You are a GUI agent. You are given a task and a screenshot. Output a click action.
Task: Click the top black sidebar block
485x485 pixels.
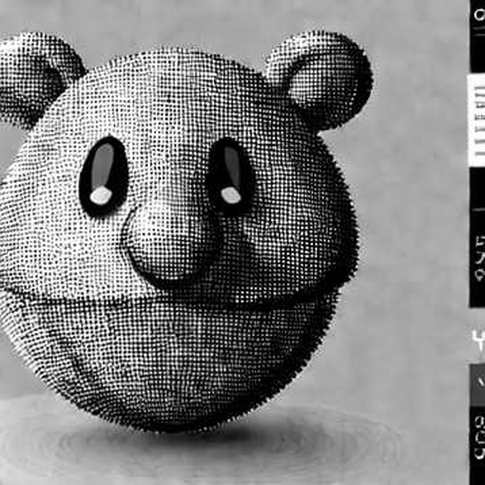coord(477,36)
